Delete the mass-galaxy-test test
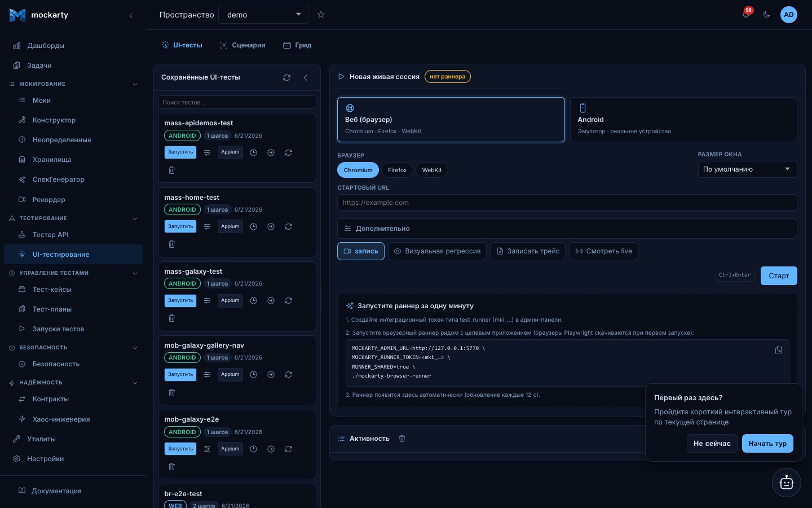Viewport: 812px width, 508px height. 171,318
